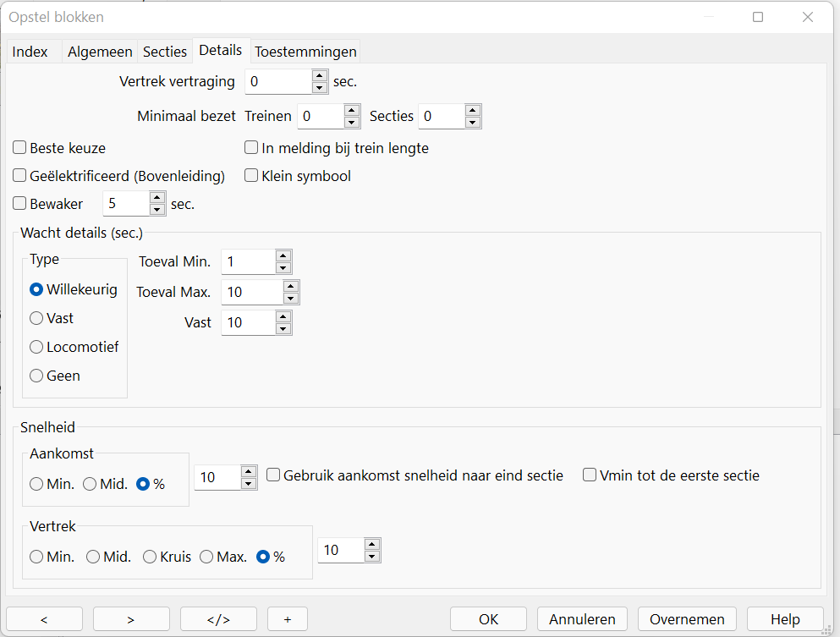The height and width of the screenshot is (637, 840).
Task: Choose Kruis for Vertrek speed
Action: (150, 557)
